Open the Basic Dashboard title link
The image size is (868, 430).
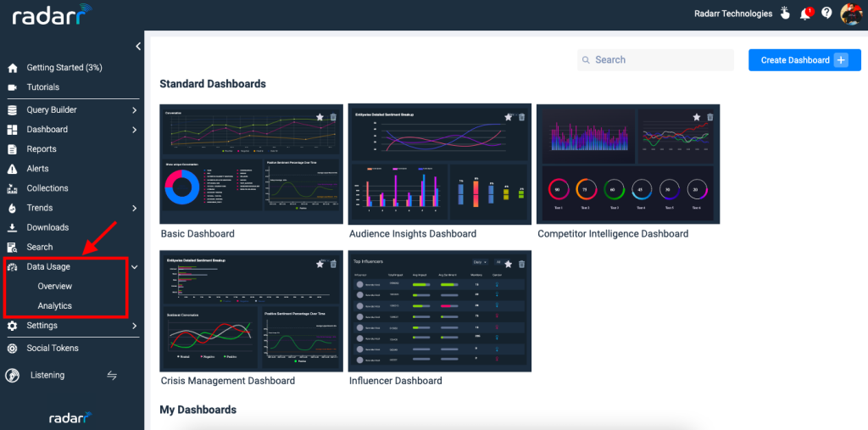click(198, 234)
